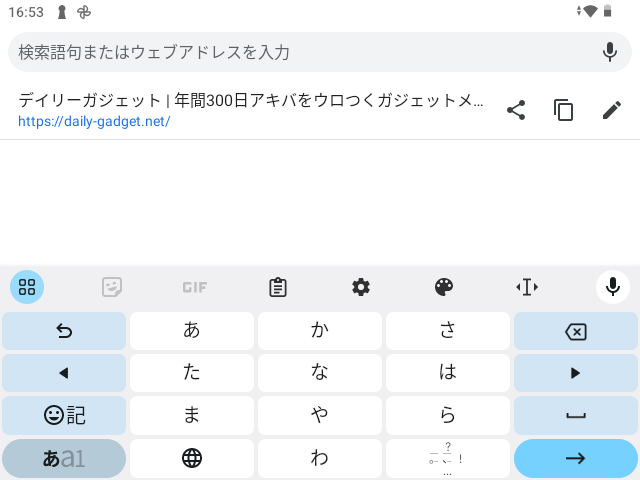Open keyboard theme palette

444,287
